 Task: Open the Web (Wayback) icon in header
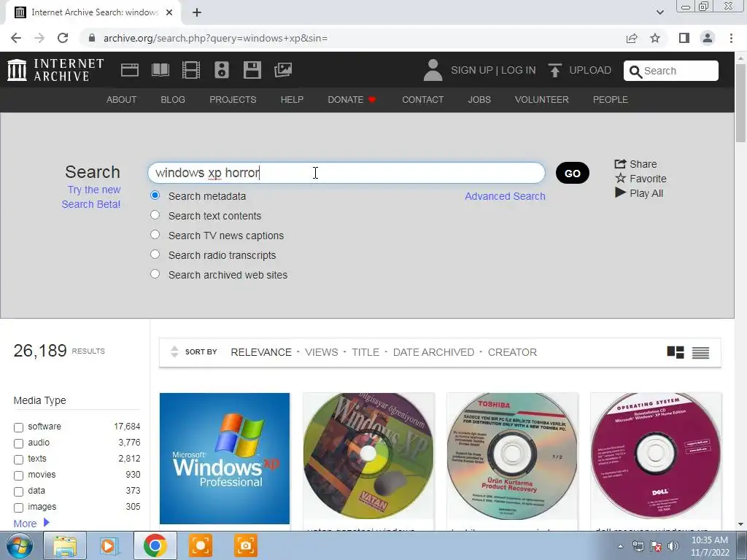pos(130,70)
